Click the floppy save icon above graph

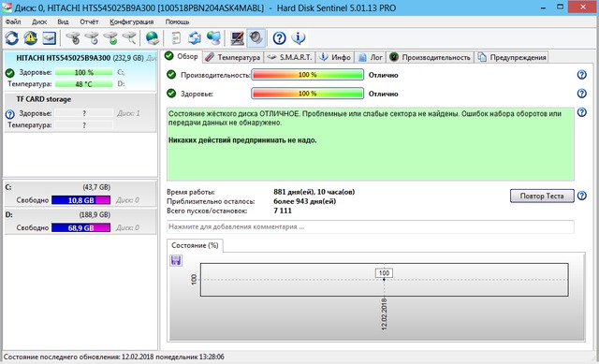click(176, 260)
